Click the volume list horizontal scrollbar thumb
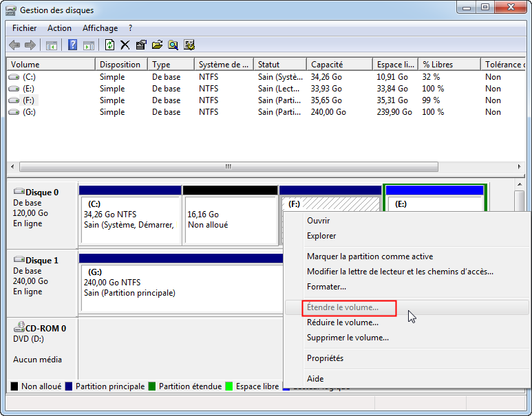The height and width of the screenshot is (416, 532). (228, 166)
